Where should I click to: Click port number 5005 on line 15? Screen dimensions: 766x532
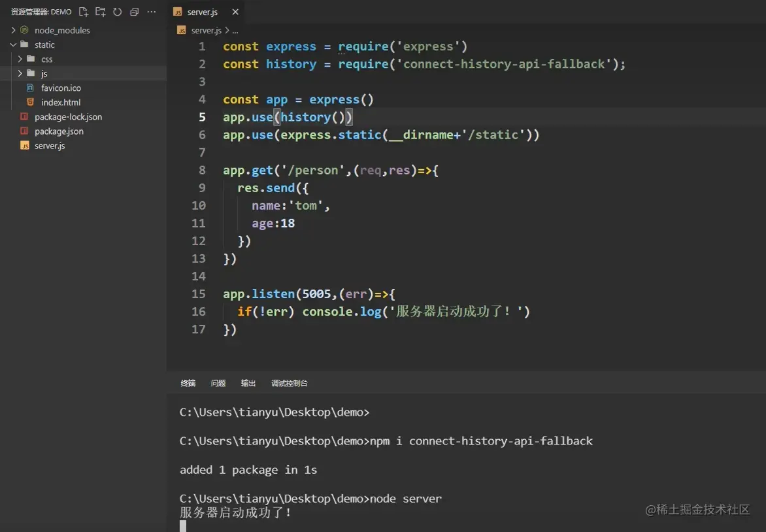tap(316, 294)
